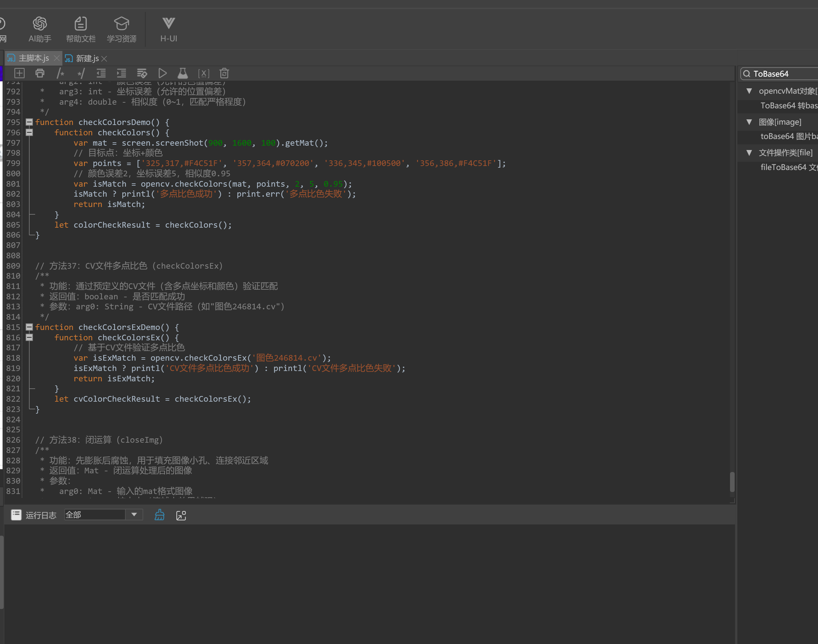Click the decrease indent icon
The height and width of the screenshot is (644, 818).
(101, 73)
